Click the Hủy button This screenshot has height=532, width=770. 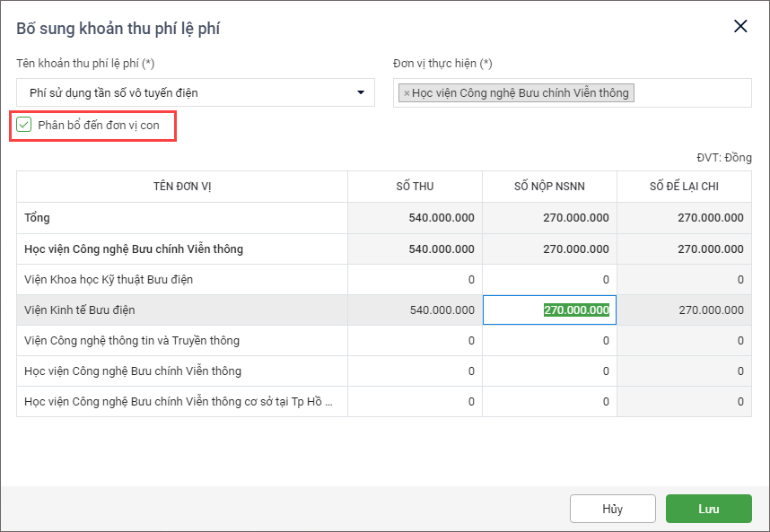[612, 509]
